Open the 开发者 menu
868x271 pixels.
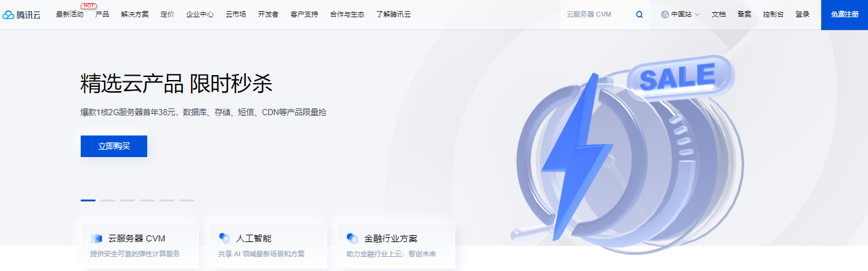tap(268, 14)
